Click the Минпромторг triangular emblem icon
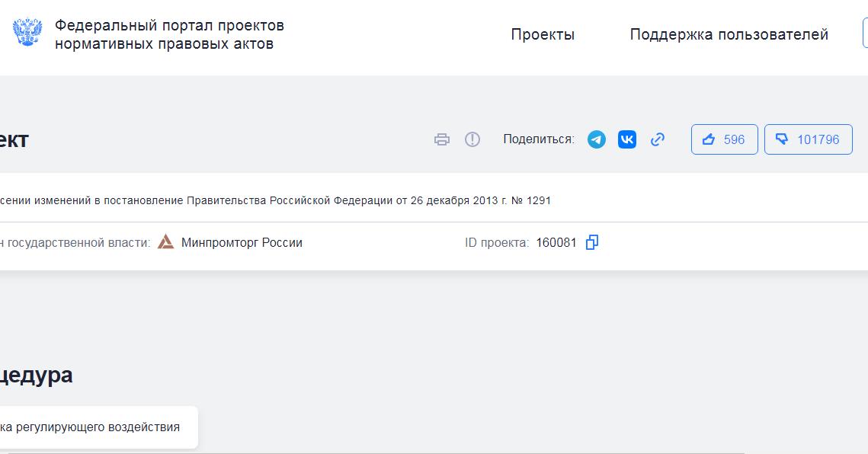Viewport: 868px width, 454px height. (165, 242)
